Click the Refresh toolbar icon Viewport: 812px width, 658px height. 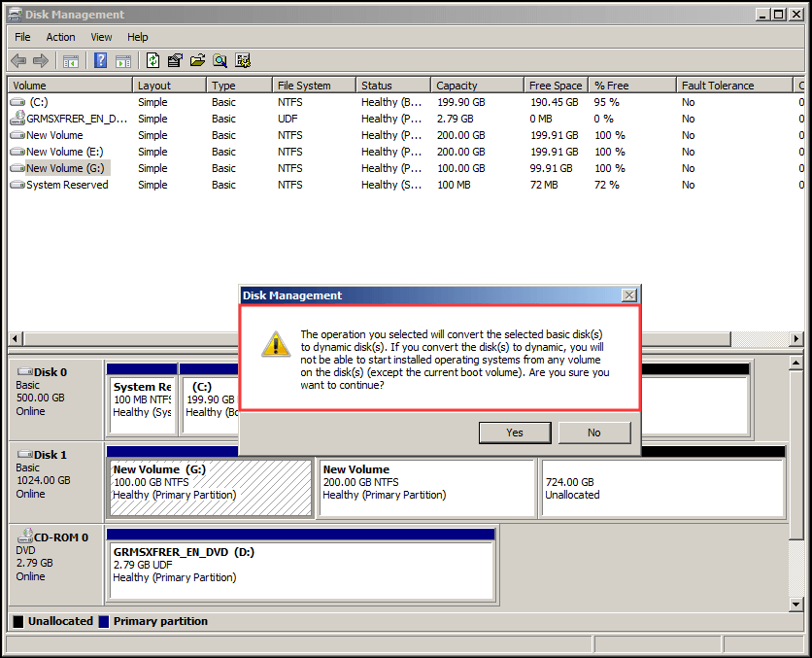coord(152,60)
